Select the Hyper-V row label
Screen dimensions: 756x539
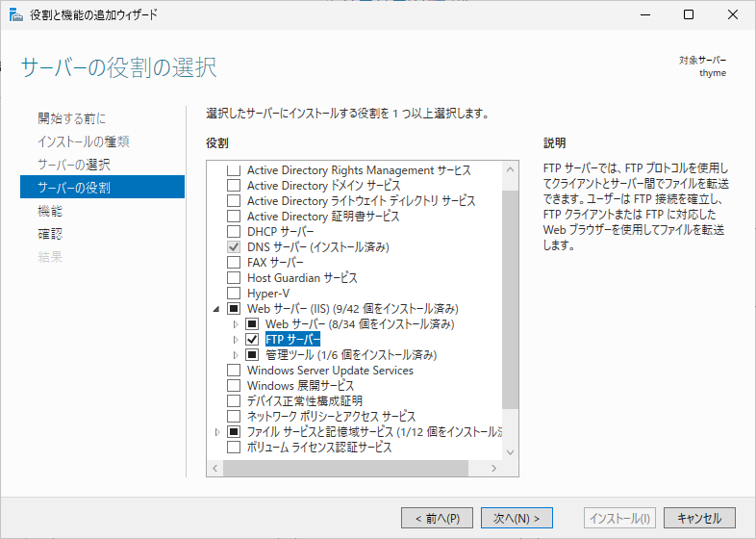click(268, 294)
